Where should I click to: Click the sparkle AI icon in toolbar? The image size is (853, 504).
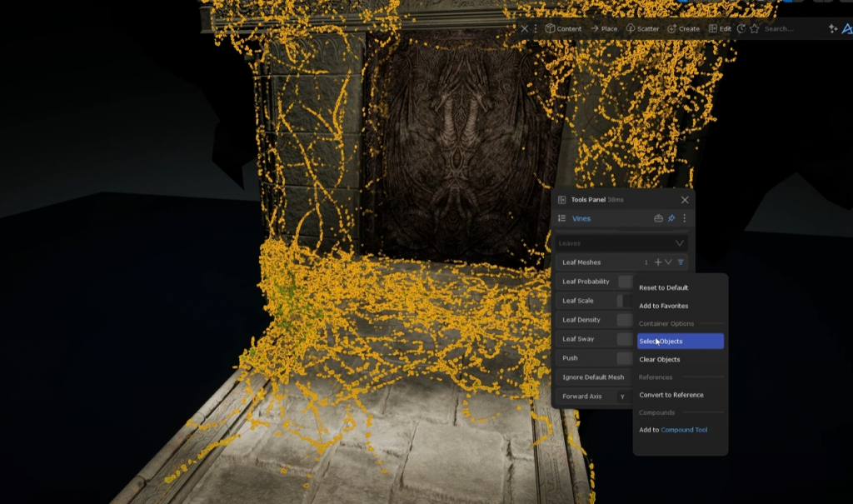tap(833, 28)
